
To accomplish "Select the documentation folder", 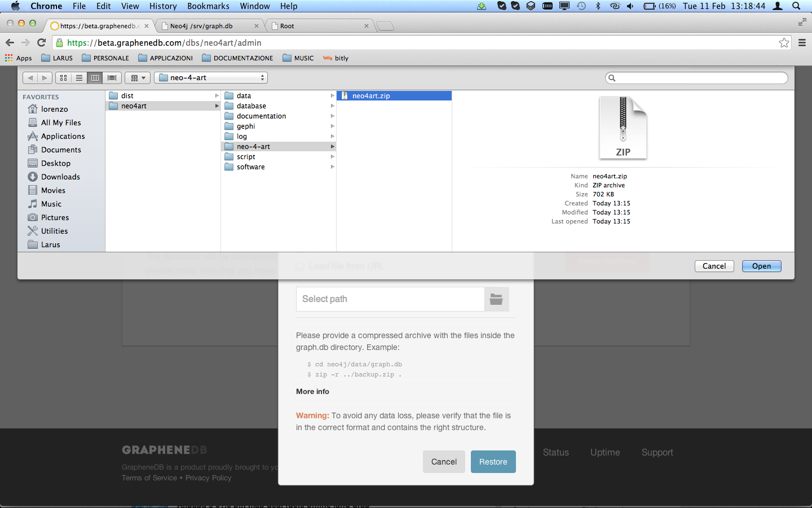I will (279, 116).
